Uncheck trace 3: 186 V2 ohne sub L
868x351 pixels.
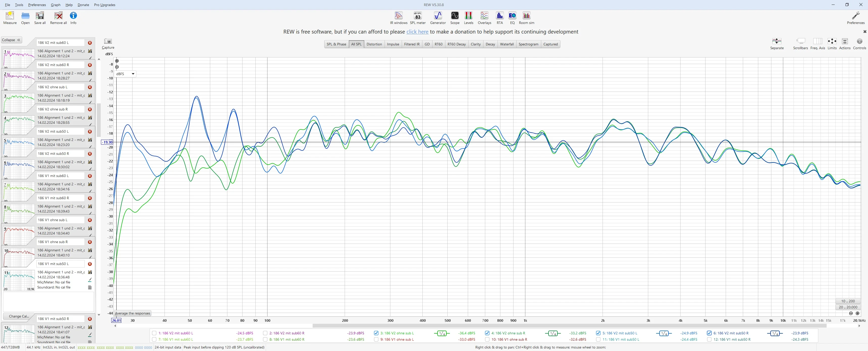pyautogui.click(x=376, y=333)
